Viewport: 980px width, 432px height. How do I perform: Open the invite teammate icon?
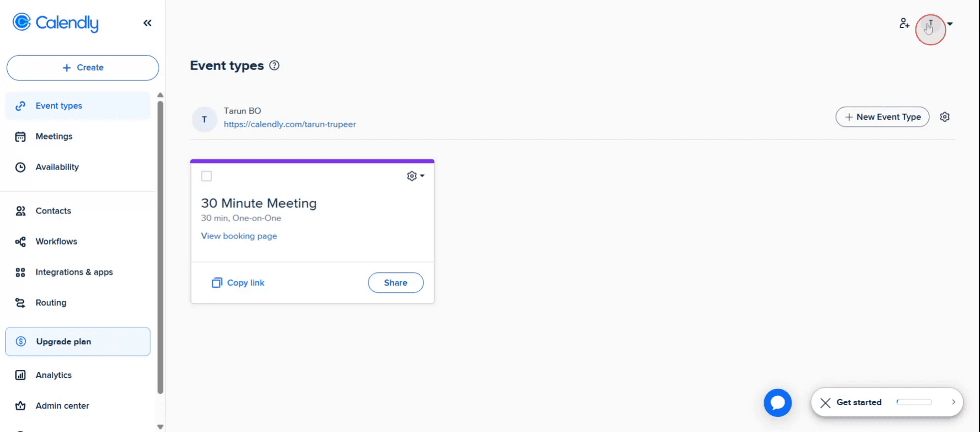(x=904, y=23)
